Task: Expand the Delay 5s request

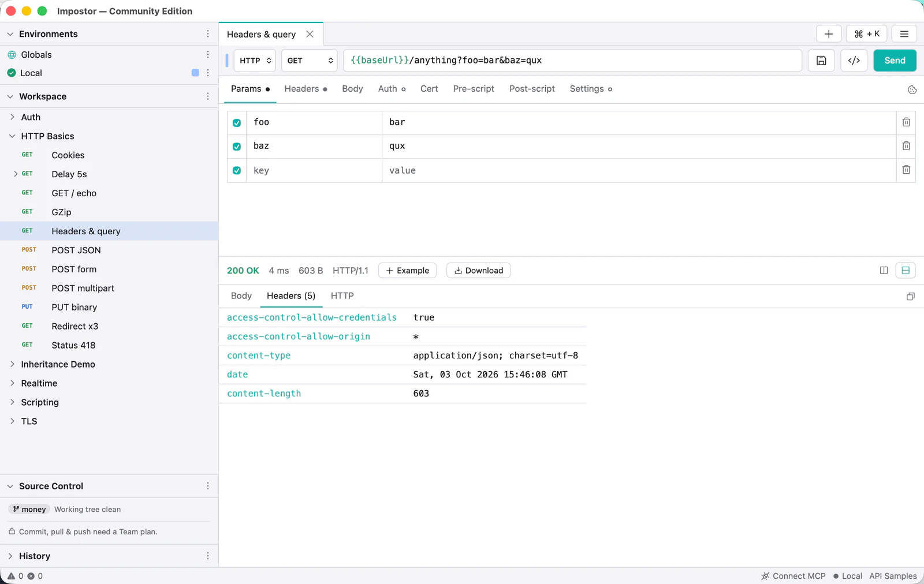Action: pos(16,174)
